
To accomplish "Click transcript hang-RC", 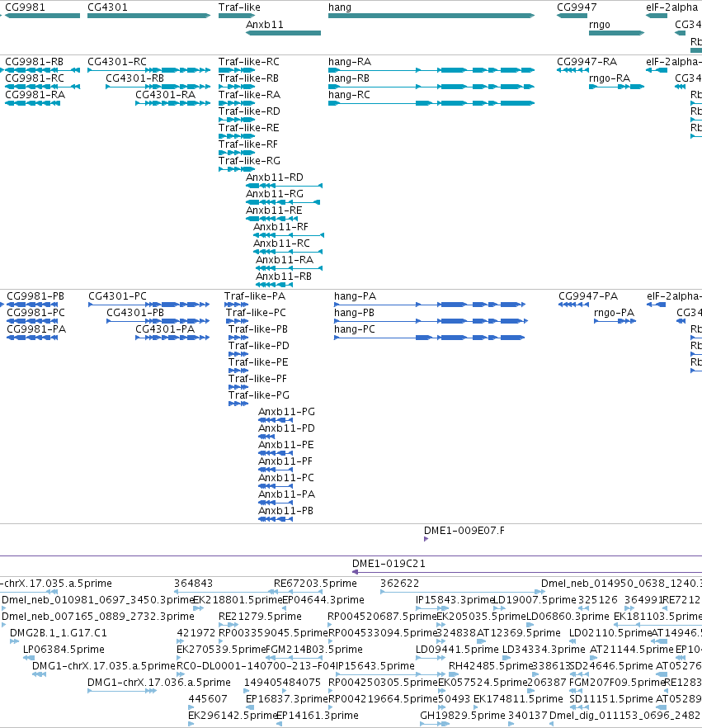I will 431,103.
